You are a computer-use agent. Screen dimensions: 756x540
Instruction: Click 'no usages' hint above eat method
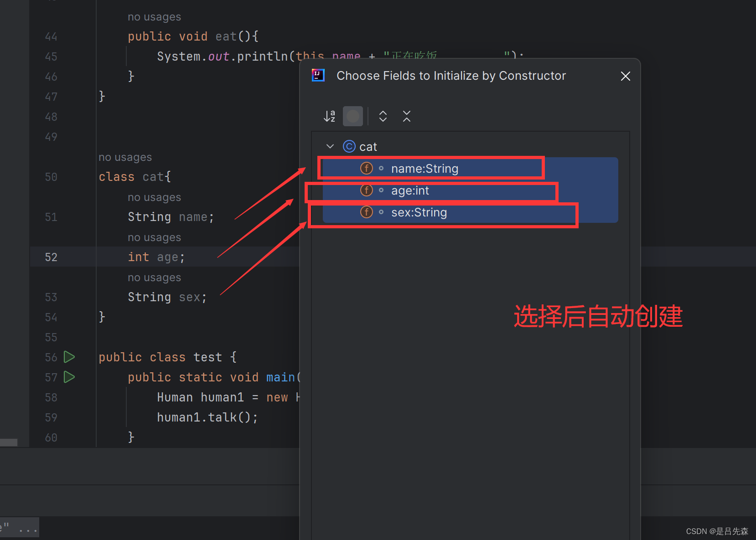click(155, 17)
